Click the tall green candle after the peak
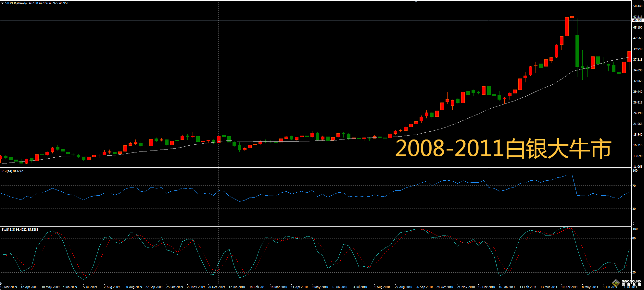This screenshot has height=290, width=644. [577, 51]
